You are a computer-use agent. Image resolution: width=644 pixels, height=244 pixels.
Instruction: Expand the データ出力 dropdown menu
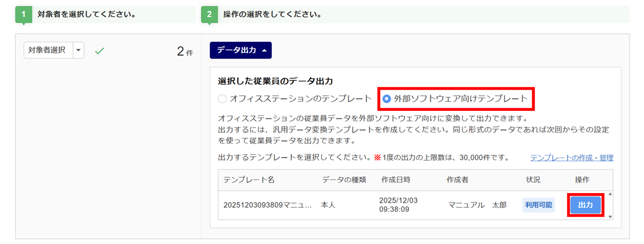tap(240, 50)
